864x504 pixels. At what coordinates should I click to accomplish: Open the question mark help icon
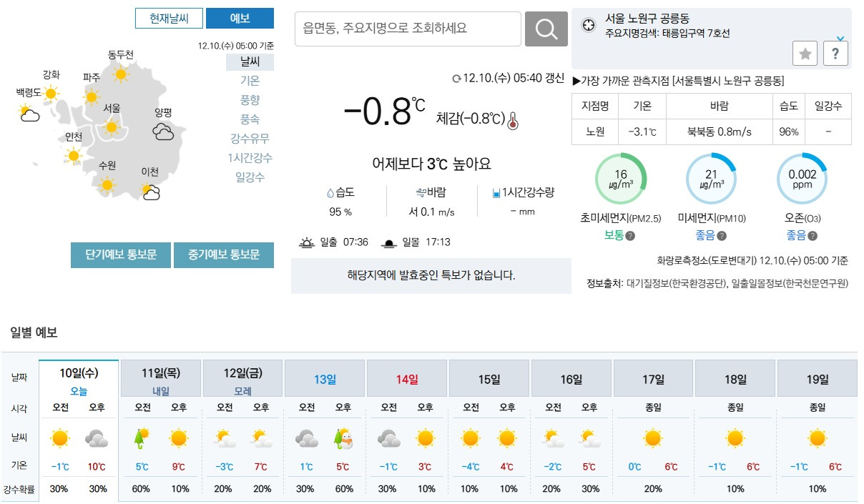tap(835, 54)
